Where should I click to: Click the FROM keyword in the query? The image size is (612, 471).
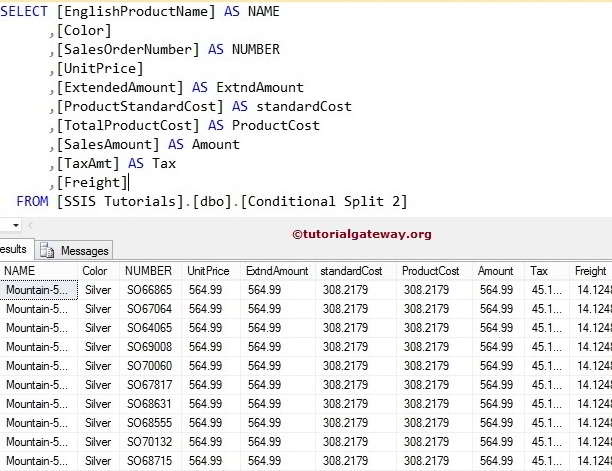tap(32, 201)
